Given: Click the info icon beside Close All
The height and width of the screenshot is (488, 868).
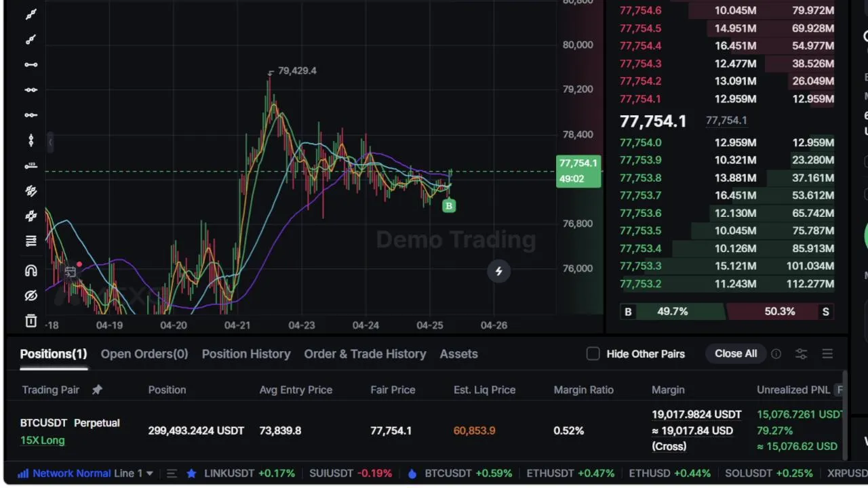Looking at the screenshot, I should pyautogui.click(x=776, y=354).
